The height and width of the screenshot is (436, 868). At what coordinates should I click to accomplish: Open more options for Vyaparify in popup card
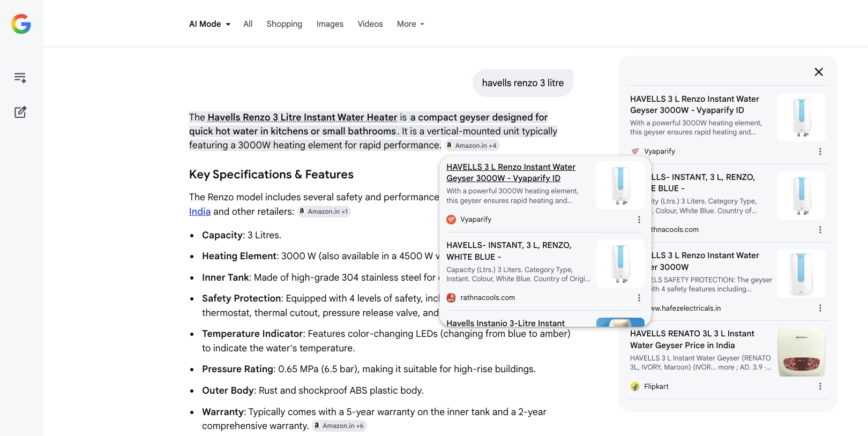pos(639,220)
